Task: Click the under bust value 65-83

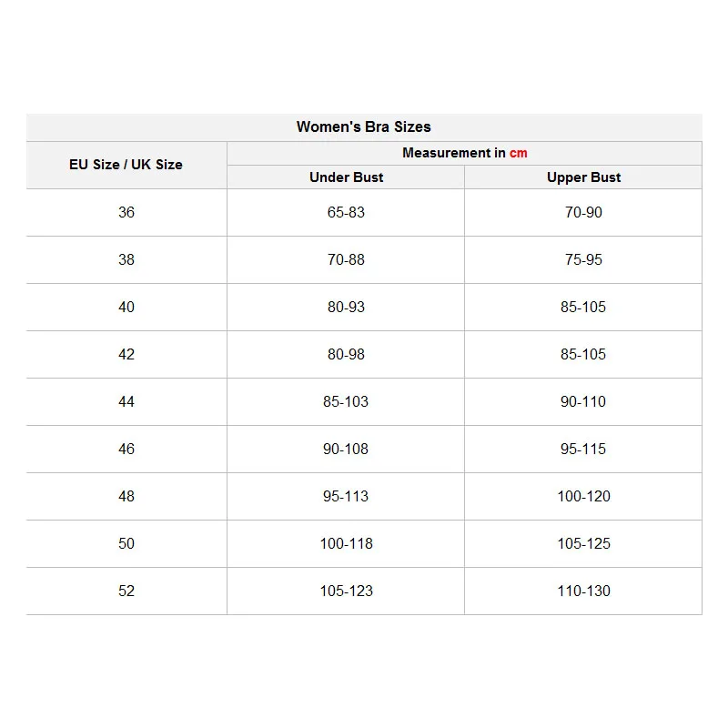Action: click(x=346, y=212)
